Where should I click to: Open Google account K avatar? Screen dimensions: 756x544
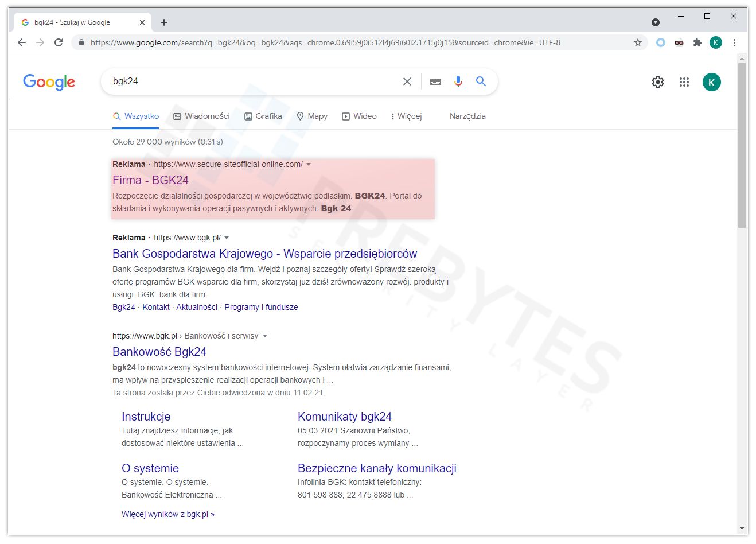[x=712, y=82]
